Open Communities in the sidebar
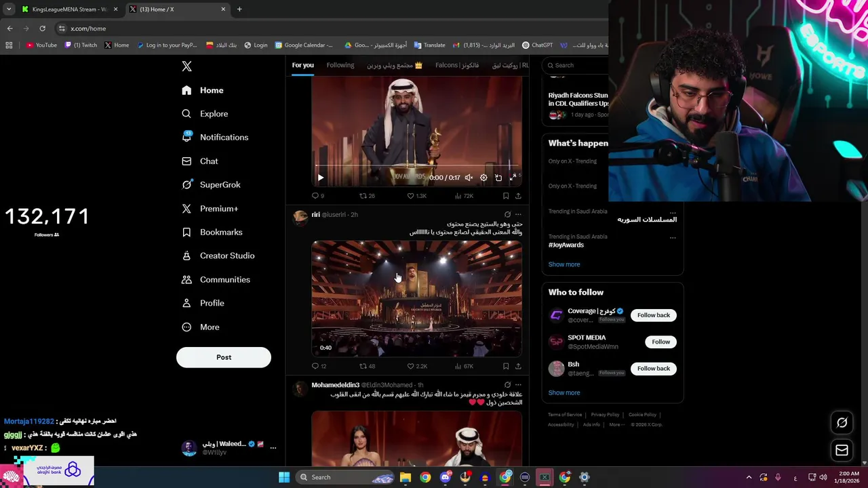868x488 pixels. pyautogui.click(x=216, y=279)
